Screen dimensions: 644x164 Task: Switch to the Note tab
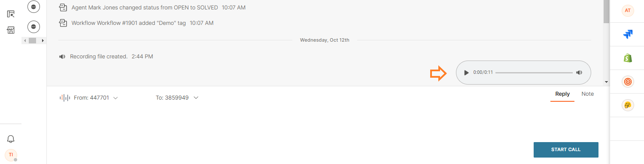(x=588, y=94)
